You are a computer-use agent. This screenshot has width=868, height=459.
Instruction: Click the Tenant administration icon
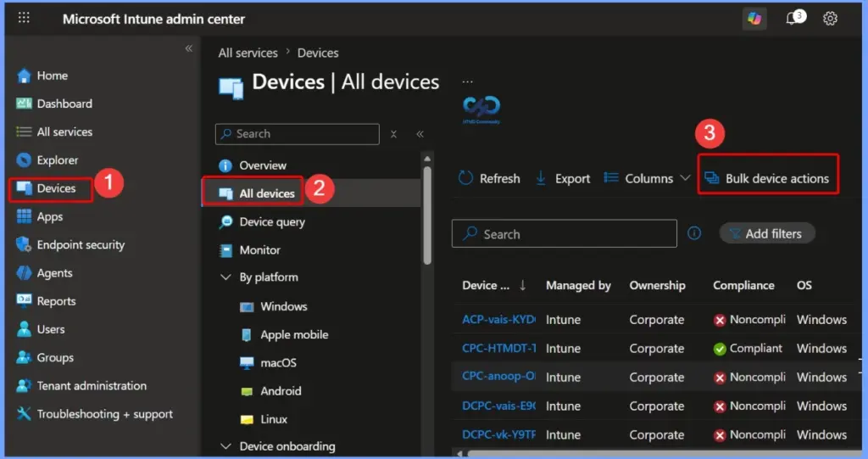pyautogui.click(x=24, y=386)
